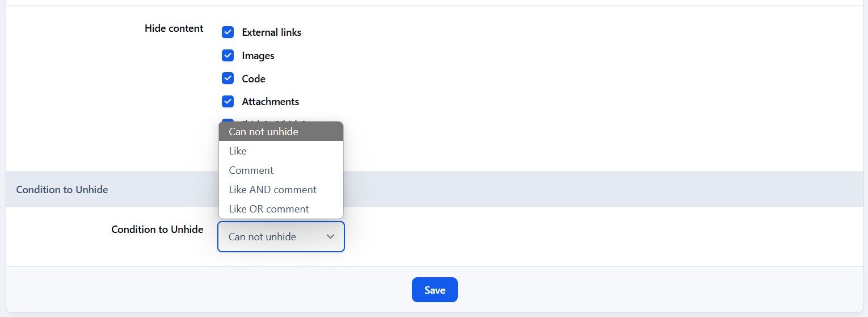Click the bold Condition to Unhide field label
The image size is (868, 317).
[x=157, y=230]
